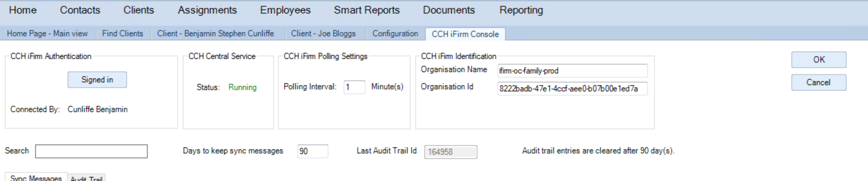Click the Cancel button

819,82
